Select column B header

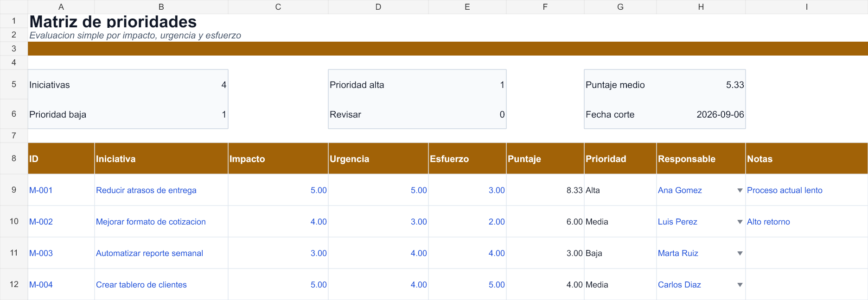[161, 7]
